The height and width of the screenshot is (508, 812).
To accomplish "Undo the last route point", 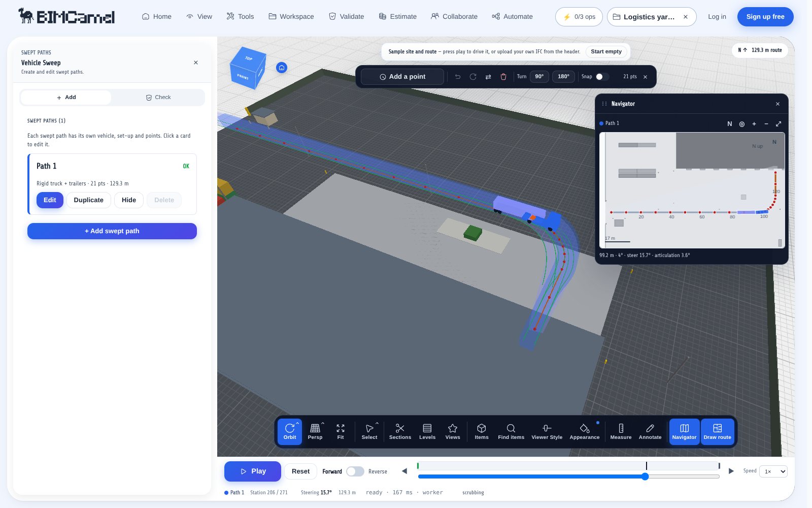I will point(458,77).
